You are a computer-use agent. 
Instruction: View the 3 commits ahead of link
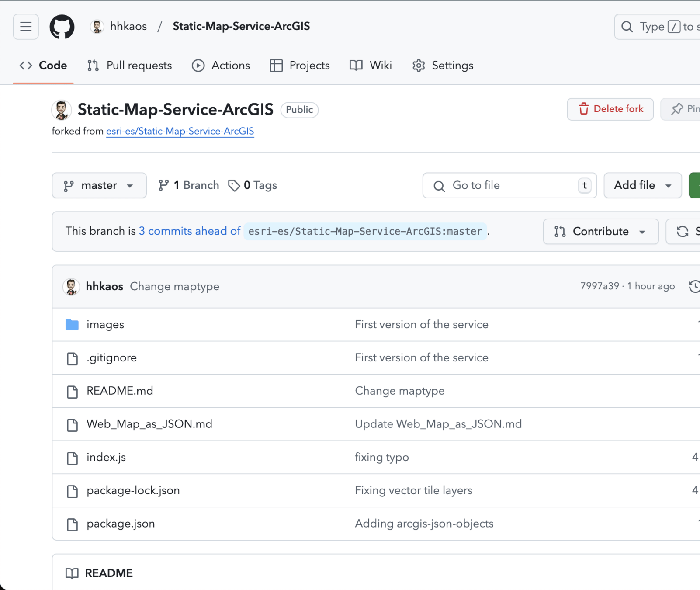[190, 231]
